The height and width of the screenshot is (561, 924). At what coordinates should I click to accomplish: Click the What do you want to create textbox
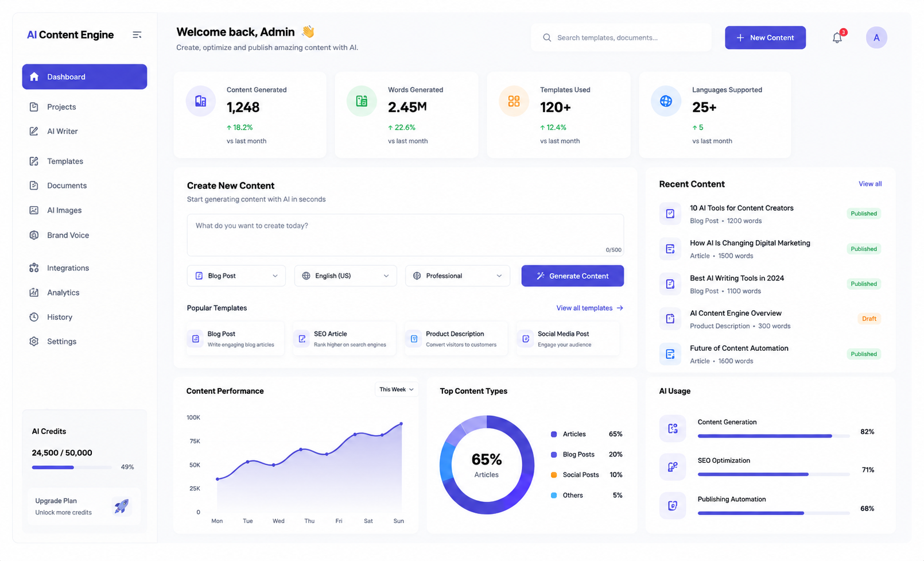click(405, 235)
